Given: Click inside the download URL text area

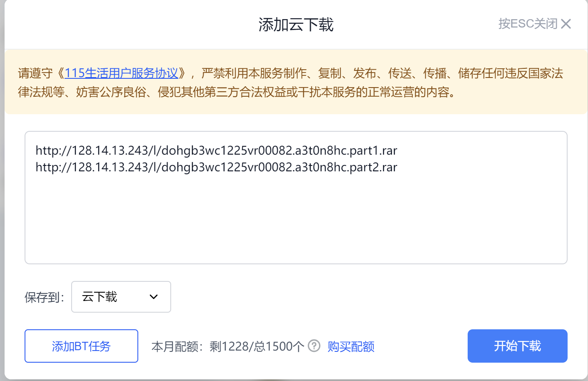Looking at the screenshot, I should tap(296, 198).
